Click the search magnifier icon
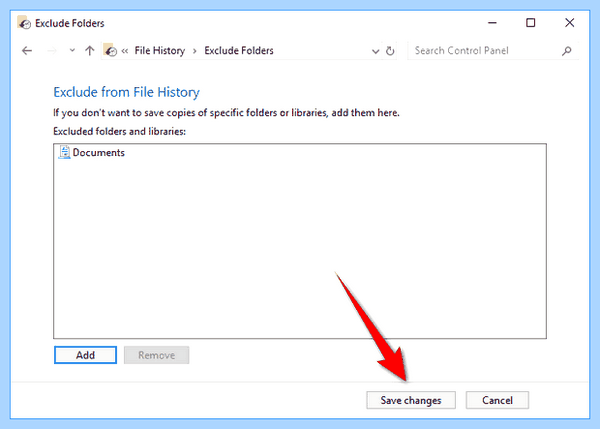 click(567, 51)
